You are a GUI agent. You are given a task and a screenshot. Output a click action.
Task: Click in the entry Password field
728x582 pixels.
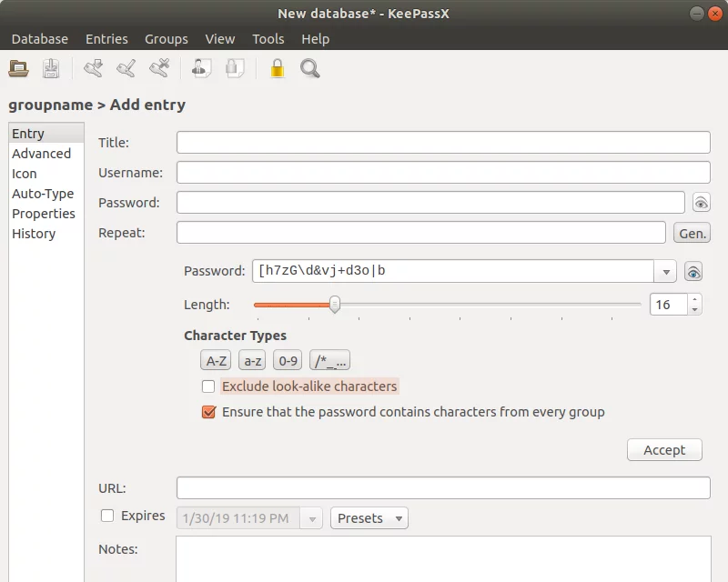(x=430, y=203)
